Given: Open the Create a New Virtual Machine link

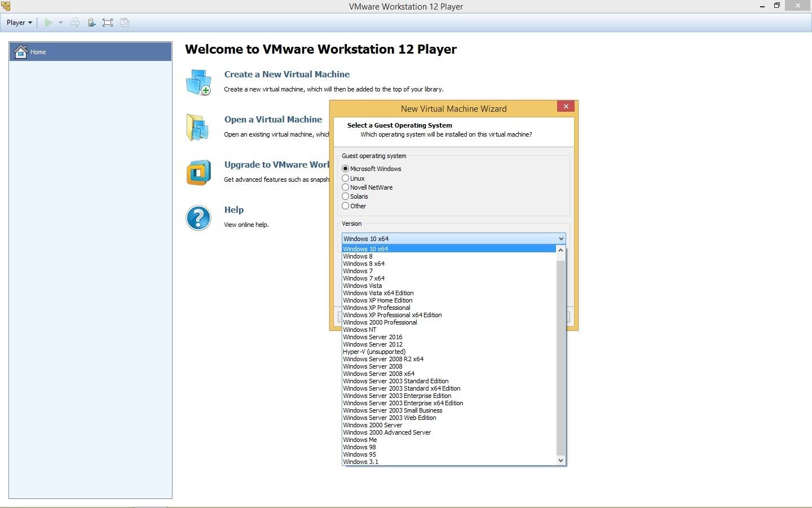Looking at the screenshot, I should click(x=286, y=75).
